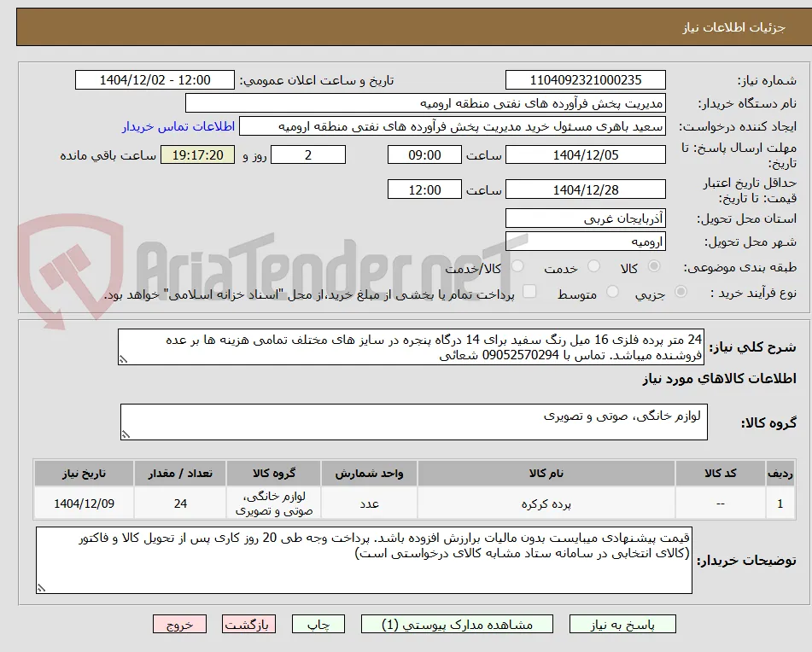Click resize handle of گروه کالا textarea
812x652 pixels.
pyautogui.click(x=126, y=434)
